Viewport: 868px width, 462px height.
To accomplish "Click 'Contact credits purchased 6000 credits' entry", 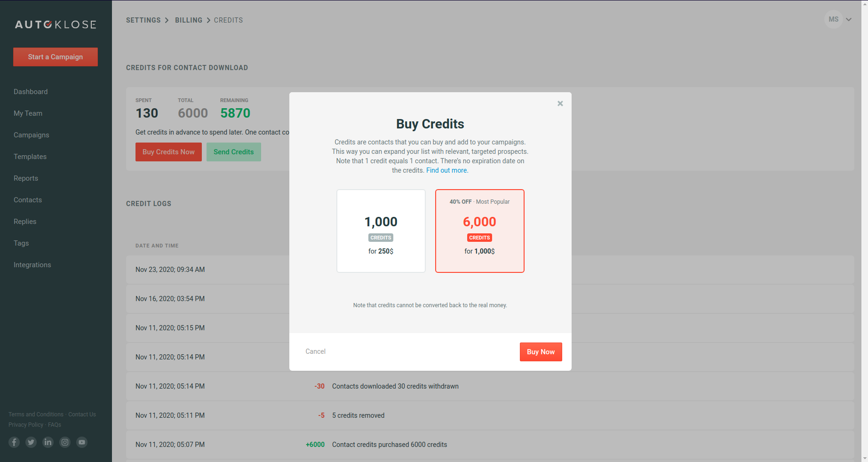I will click(x=390, y=445).
